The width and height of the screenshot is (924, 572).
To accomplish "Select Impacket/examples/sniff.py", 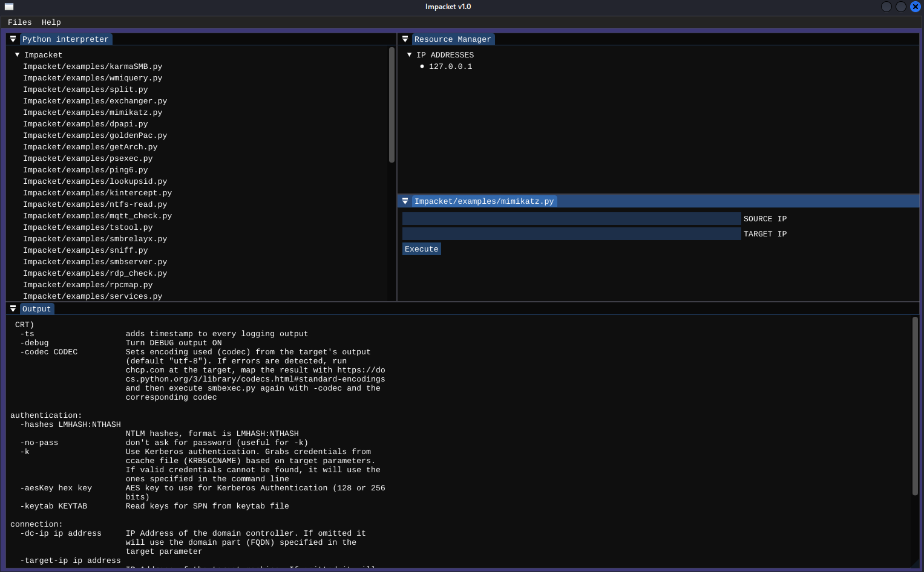I will [x=85, y=250].
